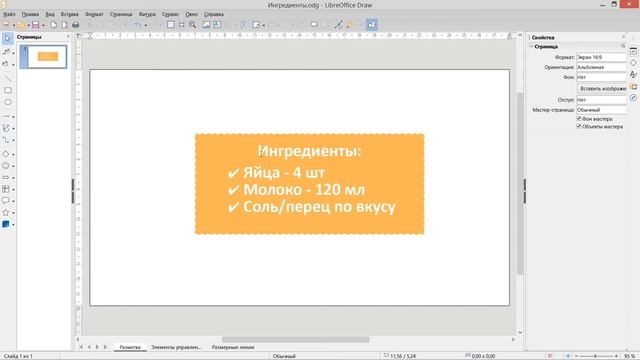Open the Gallery deck in sidebar
This screenshot has width=640, height=360.
(x=633, y=87)
